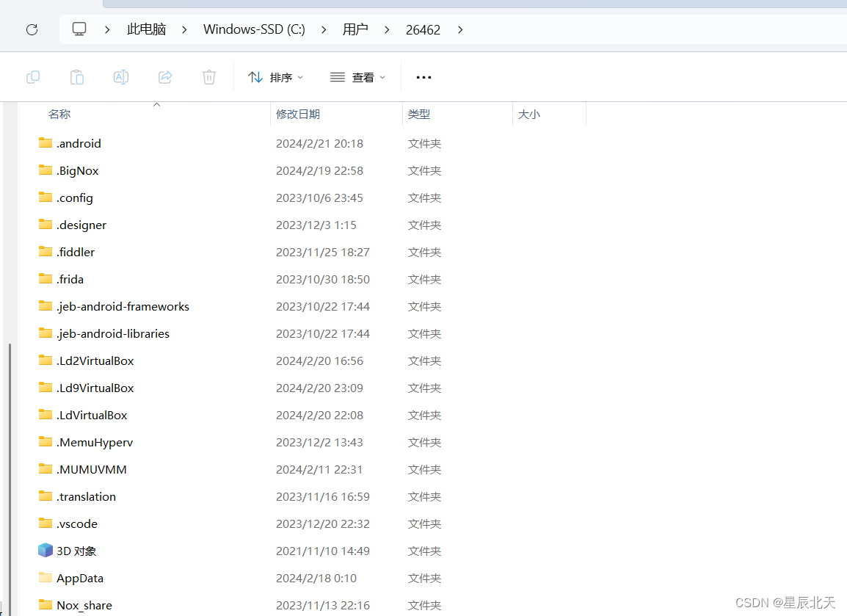This screenshot has width=847, height=616.
Task: Sort by the 大小 column header
Action: [529, 114]
